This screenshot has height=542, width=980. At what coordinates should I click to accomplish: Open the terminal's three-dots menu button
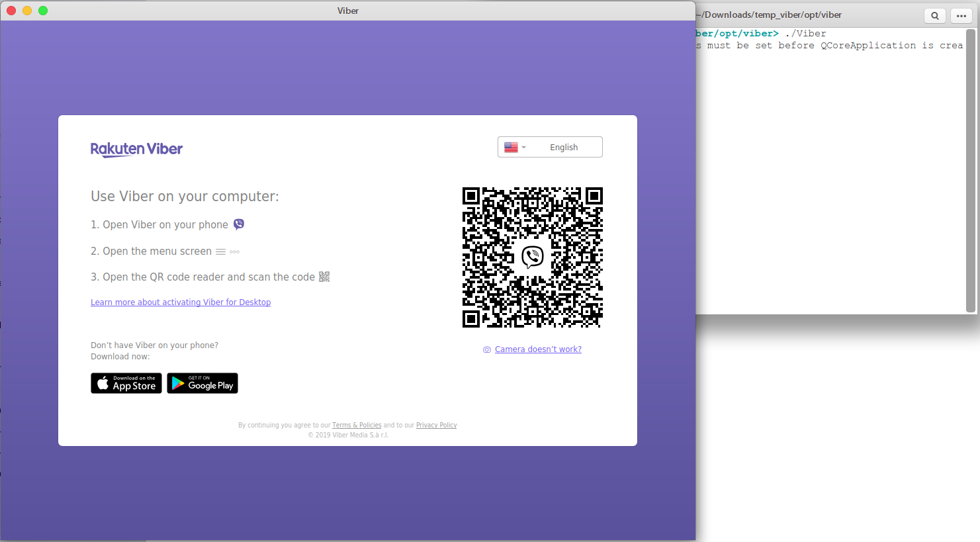point(961,16)
